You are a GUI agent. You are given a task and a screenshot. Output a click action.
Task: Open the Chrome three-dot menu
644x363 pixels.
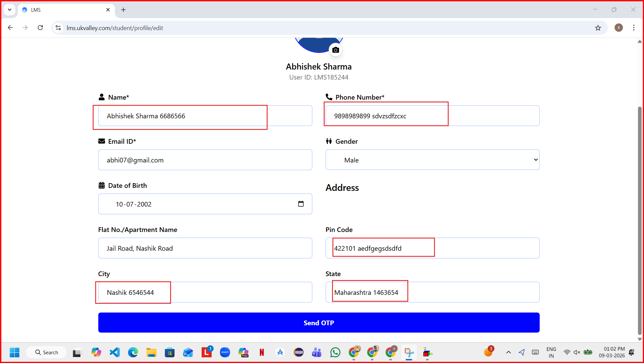tap(634, 28)
